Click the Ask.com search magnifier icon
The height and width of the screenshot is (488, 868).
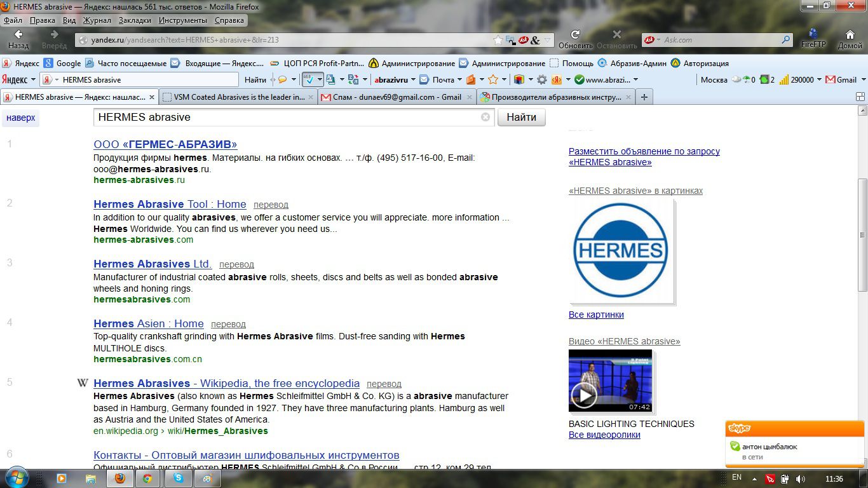[x=786, y=40]
